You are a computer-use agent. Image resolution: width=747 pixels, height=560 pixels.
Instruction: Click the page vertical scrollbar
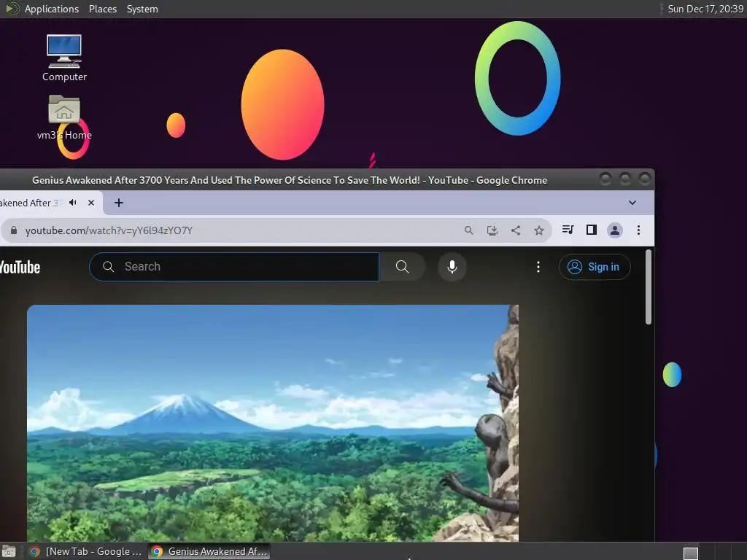[649, 287]
